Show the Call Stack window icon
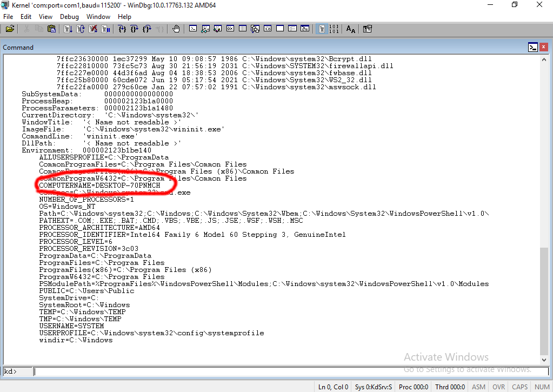Image resolution: width=553 pixels, height=392 pixels. click(x=255, y=29)
